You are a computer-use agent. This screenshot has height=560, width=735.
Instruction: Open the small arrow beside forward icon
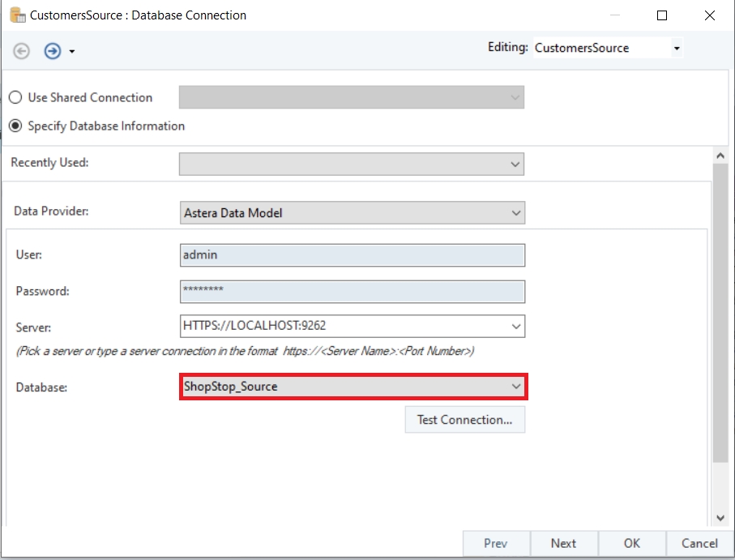coord(72,52)
